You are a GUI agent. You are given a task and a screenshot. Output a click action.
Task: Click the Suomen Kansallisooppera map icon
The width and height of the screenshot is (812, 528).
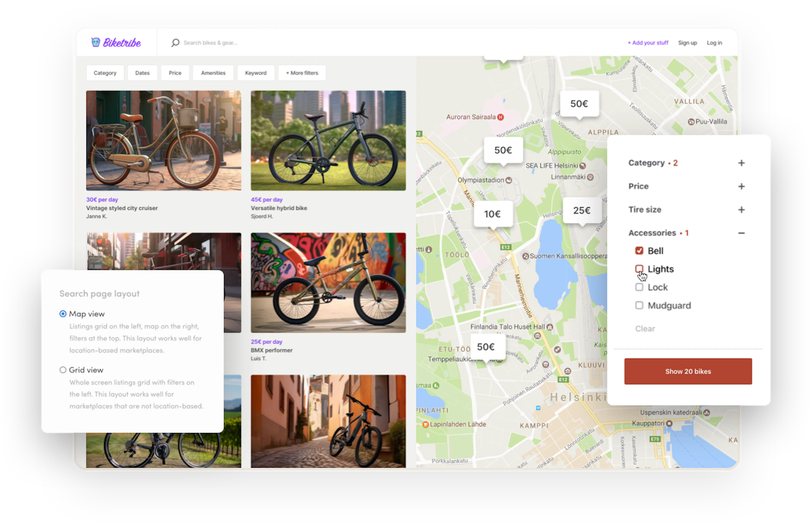525,256
